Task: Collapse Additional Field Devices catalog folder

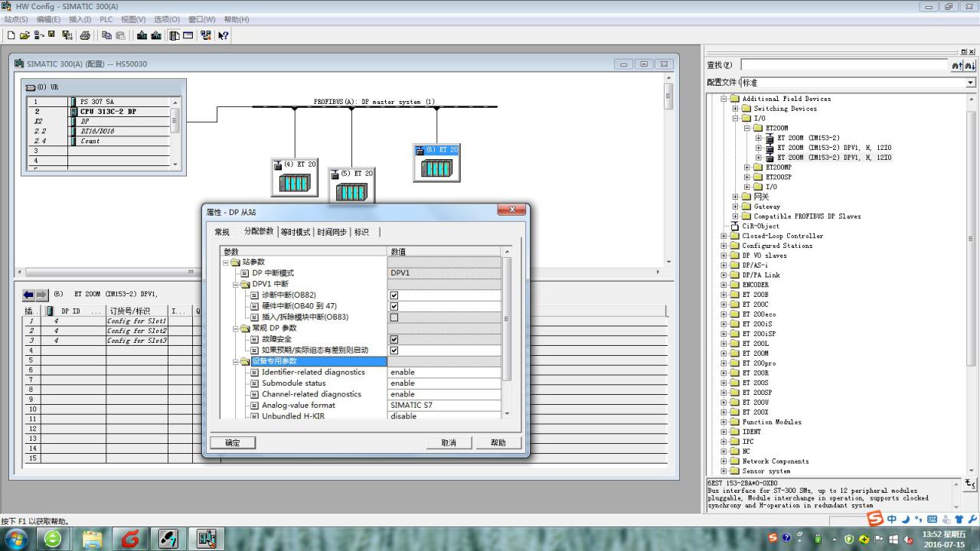Action: (x=724, y=99)
